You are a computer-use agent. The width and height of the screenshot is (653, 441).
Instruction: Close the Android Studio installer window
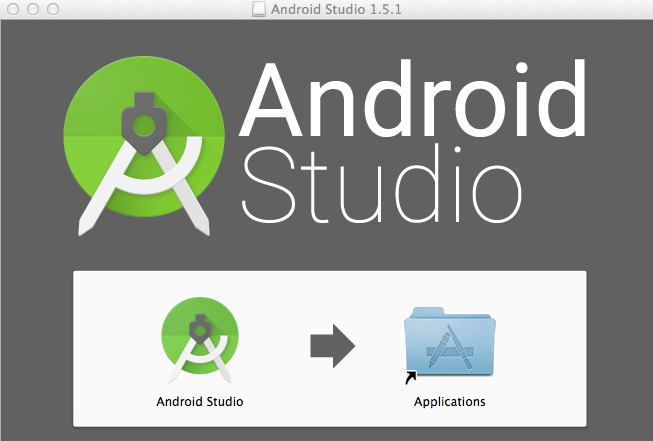click(13, 9)
